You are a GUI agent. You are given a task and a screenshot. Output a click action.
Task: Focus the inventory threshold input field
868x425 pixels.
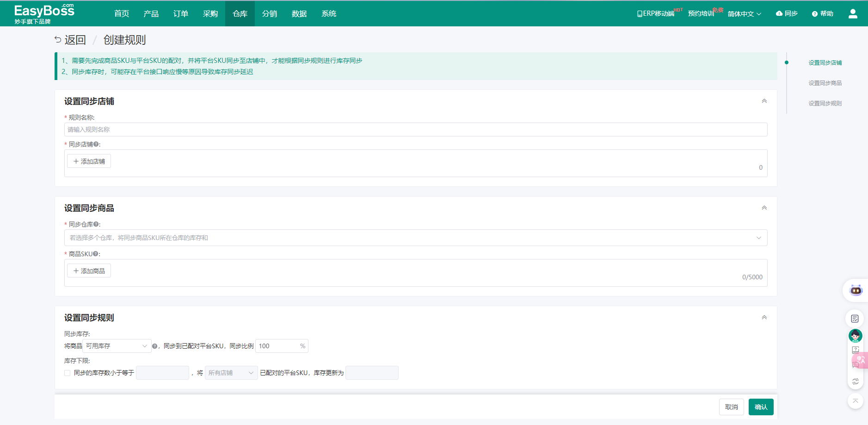click(163, 373)
